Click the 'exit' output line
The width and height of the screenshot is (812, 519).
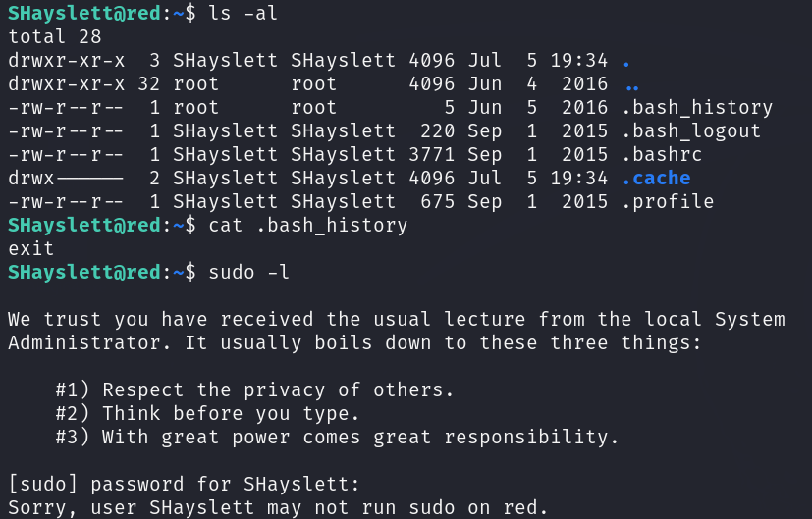pos(31,249)
